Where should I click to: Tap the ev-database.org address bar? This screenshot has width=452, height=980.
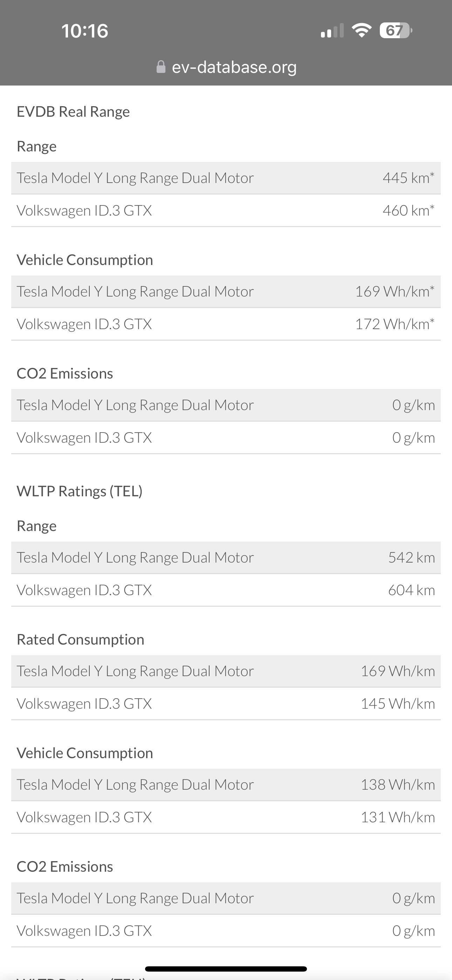click(x=234, y=67)
